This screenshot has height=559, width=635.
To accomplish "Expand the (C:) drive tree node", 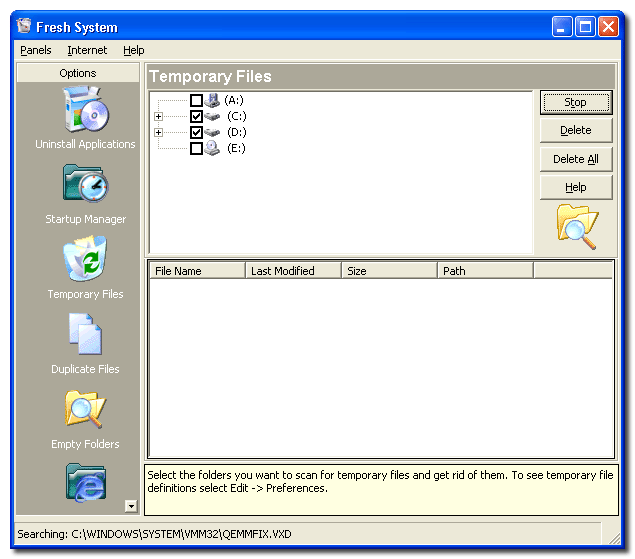I will click(x=158, y=117).
